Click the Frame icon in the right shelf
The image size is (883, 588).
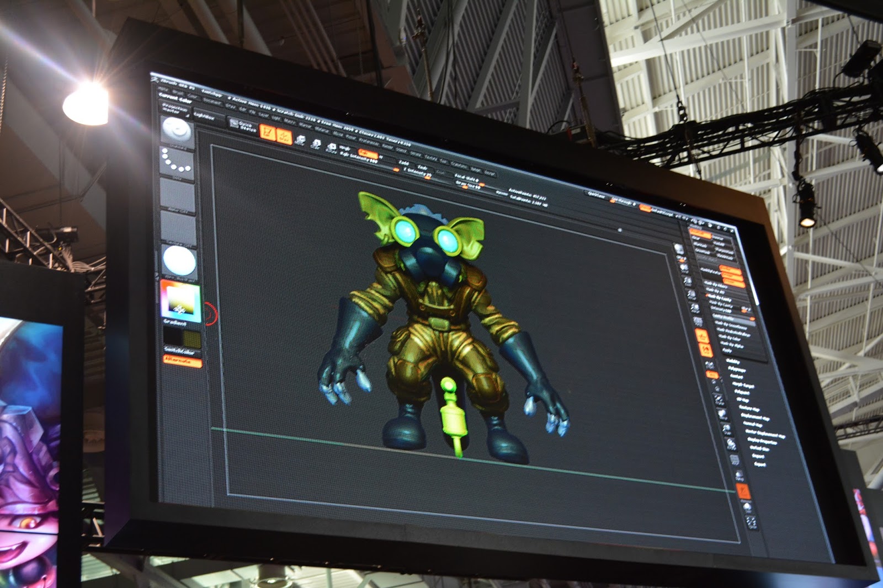pos(719,399)
